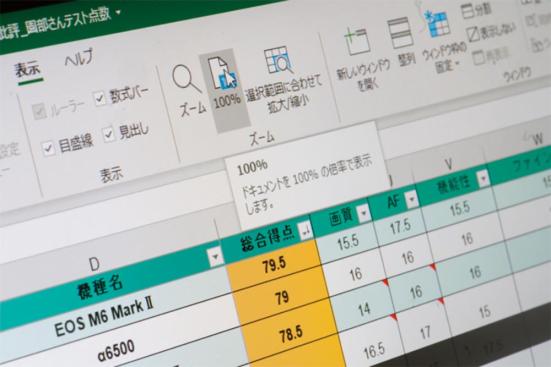Viewport: 551px width, 367px height.
Task: Open the 画質 column filter dropdown
Action: click(364, 212)
